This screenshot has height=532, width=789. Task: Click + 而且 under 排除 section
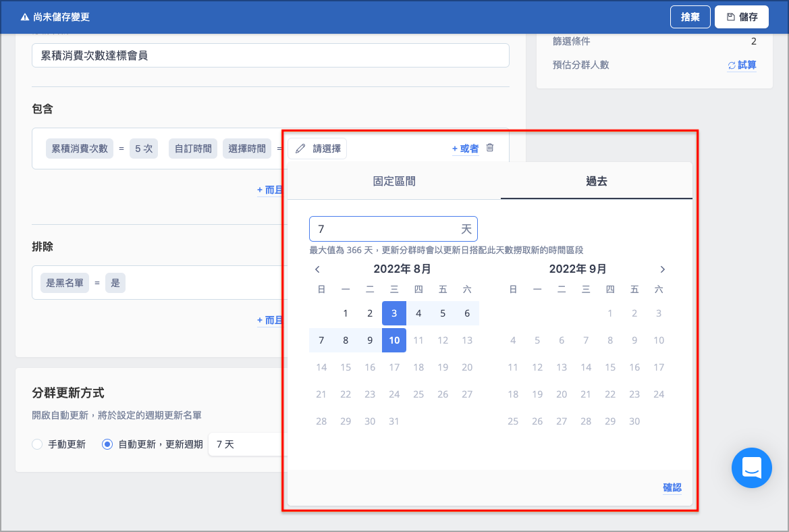[x=270, y=320]
